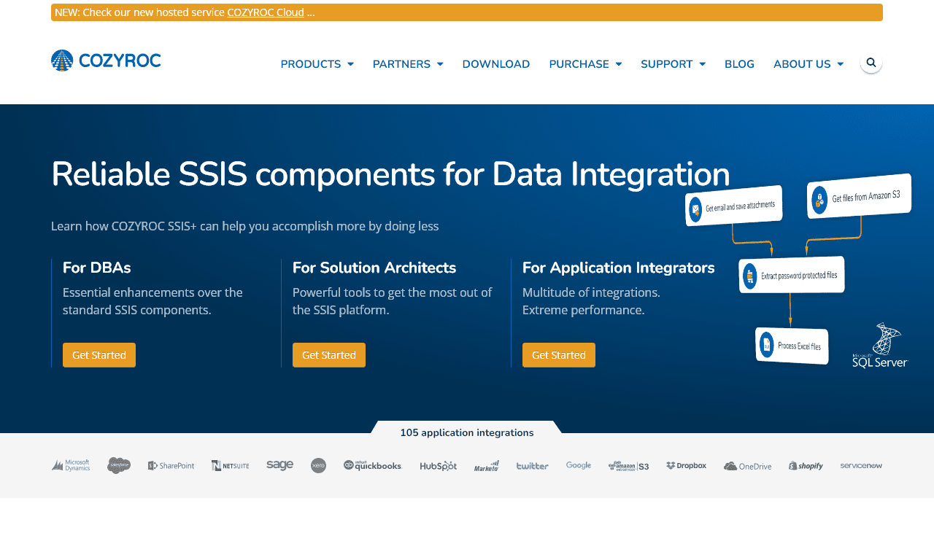Click the Reliable SSIS components headline
The width and height of the screenshot is (934, 560).
pyautogui.click(x=390, y=174)
